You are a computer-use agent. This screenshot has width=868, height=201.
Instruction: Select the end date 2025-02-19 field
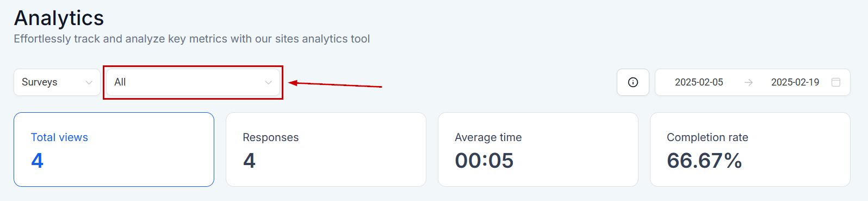coord(795,82)
